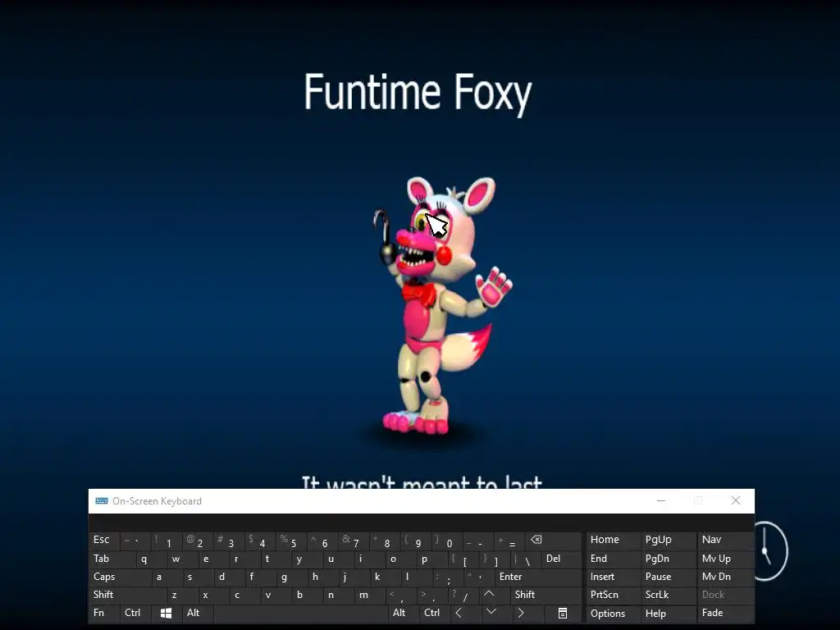840x630 pixels.
Task: Click the letter p key
Action: pos(431,558)
